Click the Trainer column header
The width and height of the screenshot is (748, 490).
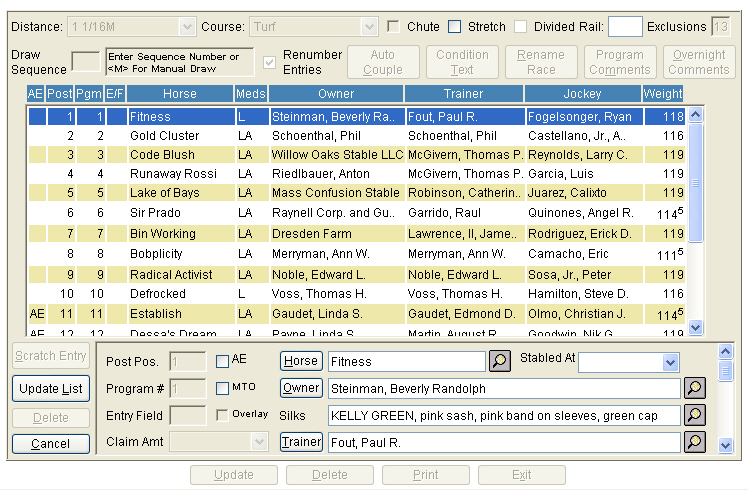click(463, 94)
